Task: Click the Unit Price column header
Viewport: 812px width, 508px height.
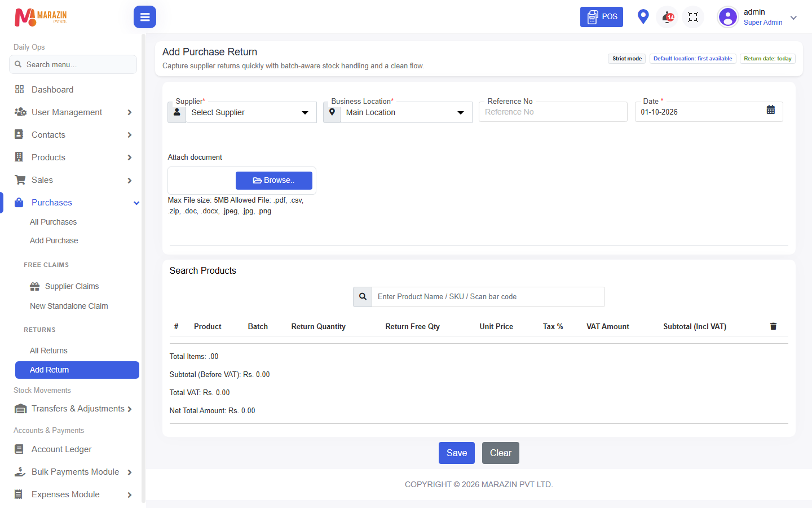Action: coord(496,326)
